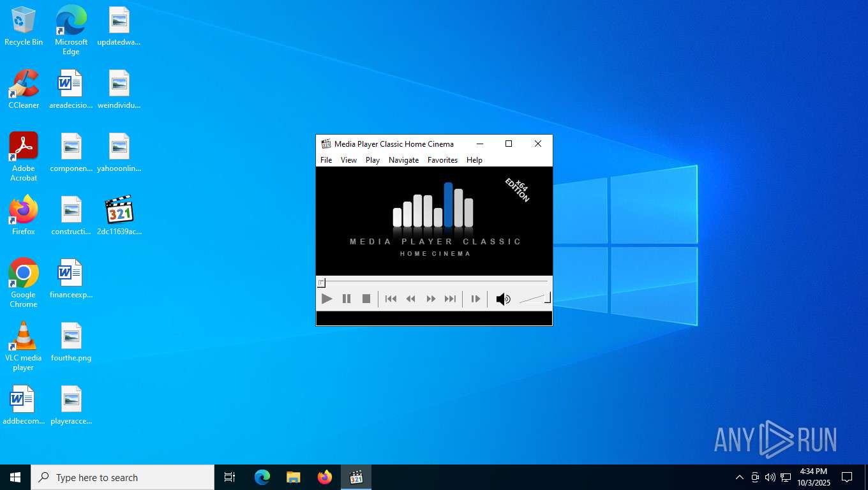Skip to previous track in the player

(x=391, y=299)
